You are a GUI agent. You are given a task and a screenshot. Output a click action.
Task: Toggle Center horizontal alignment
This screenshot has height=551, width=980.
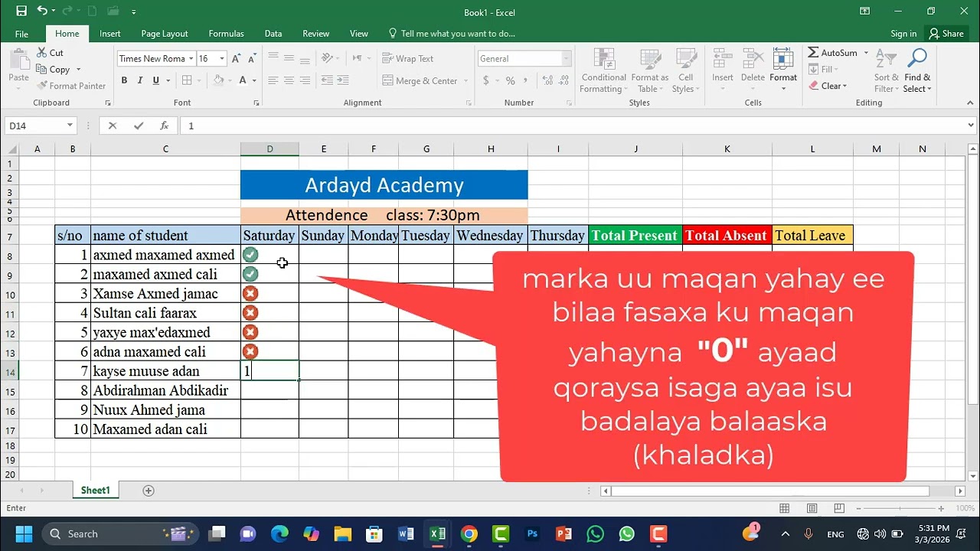pos(289,80)
